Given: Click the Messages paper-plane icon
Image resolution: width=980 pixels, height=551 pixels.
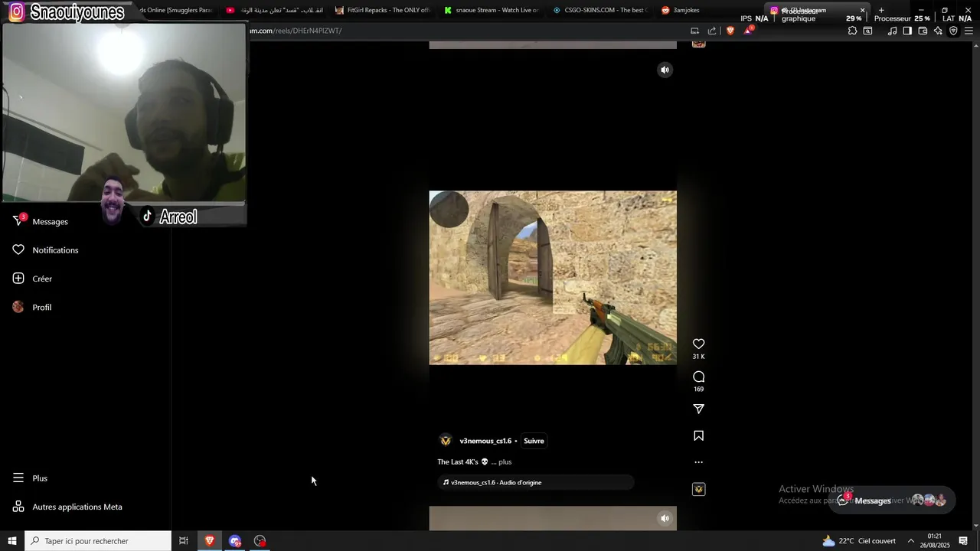Looking at the screenshot, I should pos(18,221).
